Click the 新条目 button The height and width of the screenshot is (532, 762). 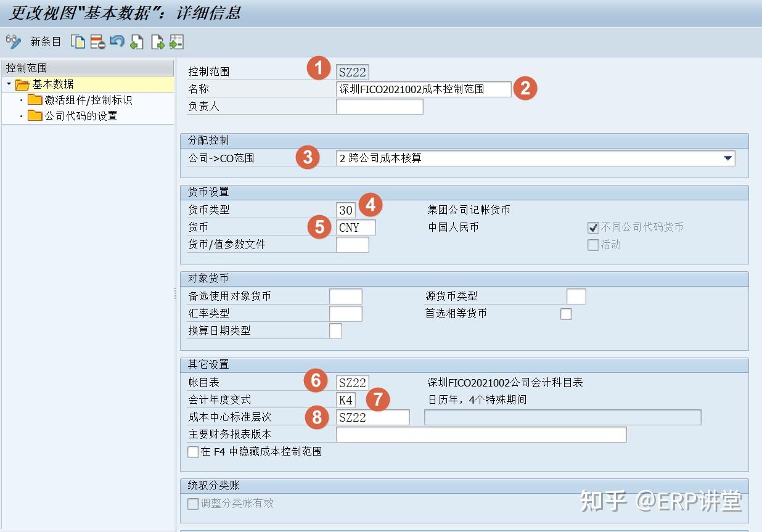click(x=46, y=42)
